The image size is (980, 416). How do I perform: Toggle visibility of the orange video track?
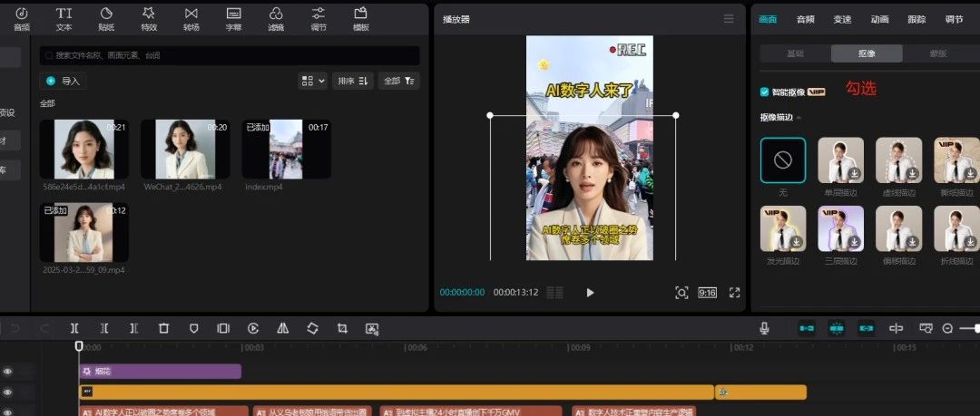(8, 392)
